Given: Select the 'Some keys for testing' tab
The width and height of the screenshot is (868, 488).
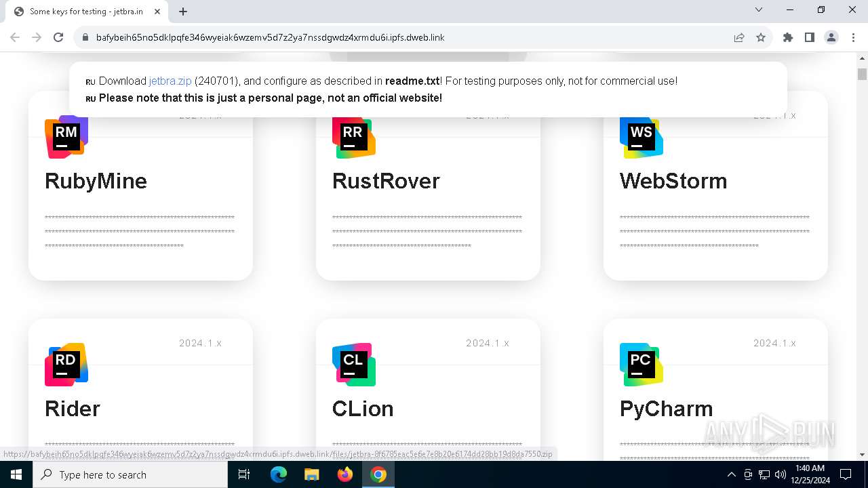Looking at the screenshot, I should 87,12.
